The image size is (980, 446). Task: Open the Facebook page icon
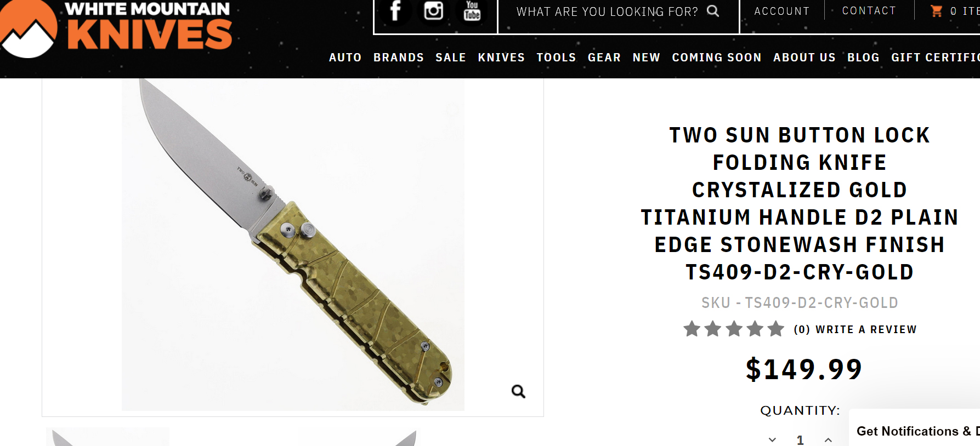[x=395, y=10]
